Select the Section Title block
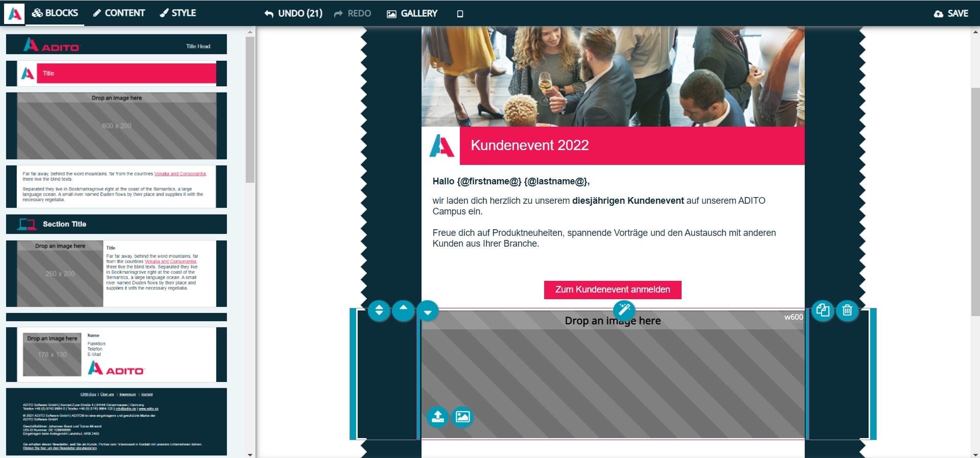The image size is (980, 458). point(116,224)
